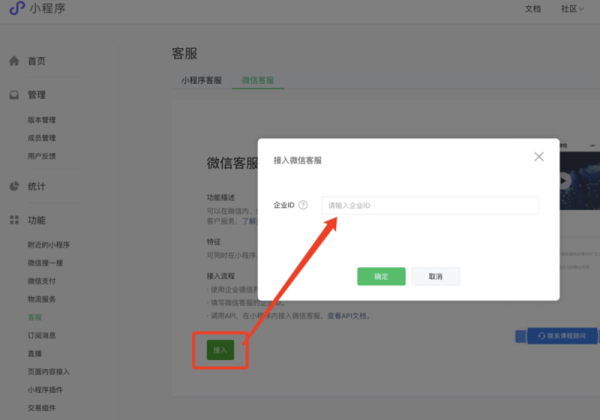Click the 功能描述 heading text
The height and width of the screenshot is (420, 600).
pyautogui.click(x=221, y=197)
